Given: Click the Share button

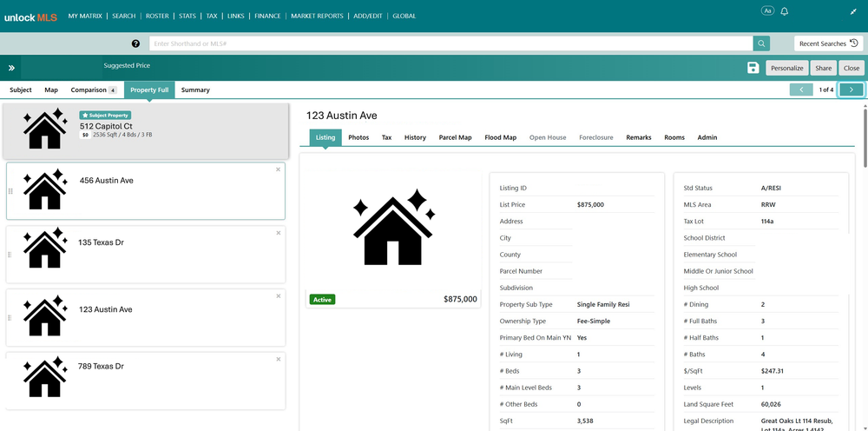Looking at the screenshot, I should click(x=823, y=68).
